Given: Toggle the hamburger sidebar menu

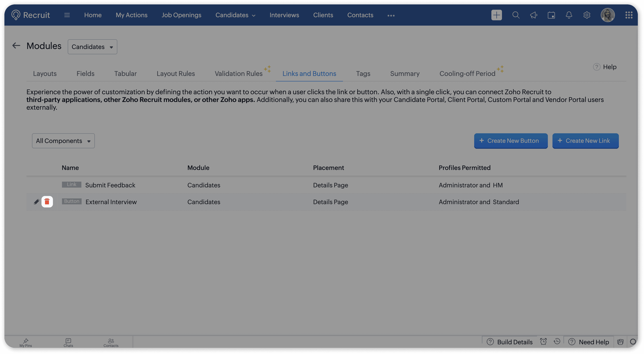Looking at the screenshot, I should tap(67, 15).
